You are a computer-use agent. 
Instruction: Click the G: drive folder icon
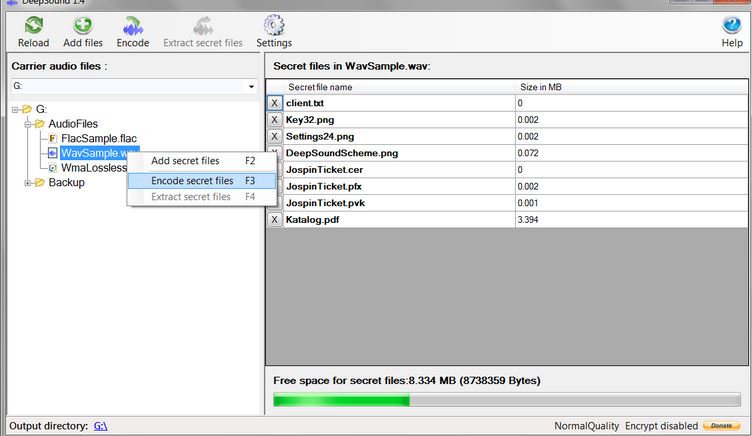tap(27, 109)
